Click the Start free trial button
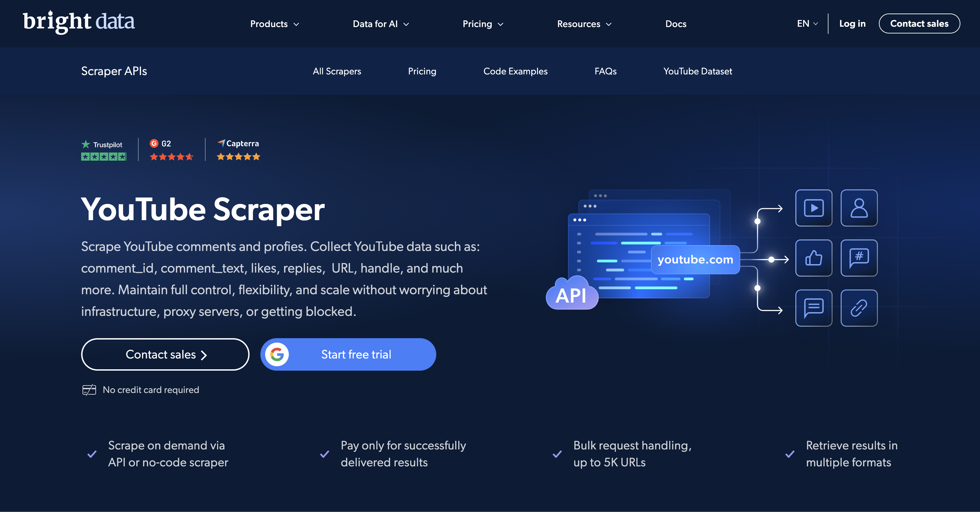This screenshot has height=512, width=980. tap(356, 354)
